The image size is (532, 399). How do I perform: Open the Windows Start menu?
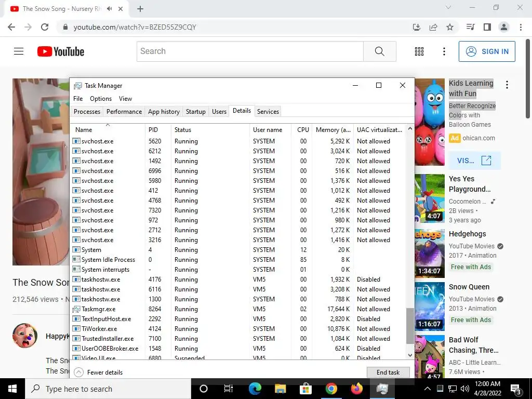tap(12, 389)
